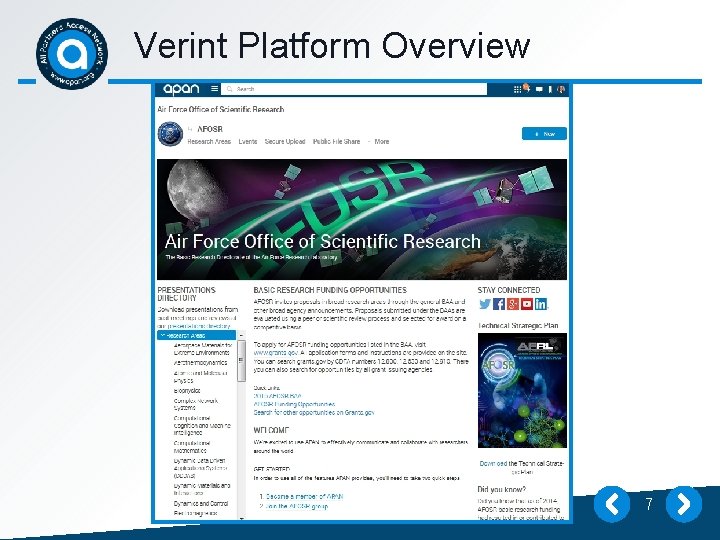
Task: Click the slide number 7
Action: click(648, 504)
